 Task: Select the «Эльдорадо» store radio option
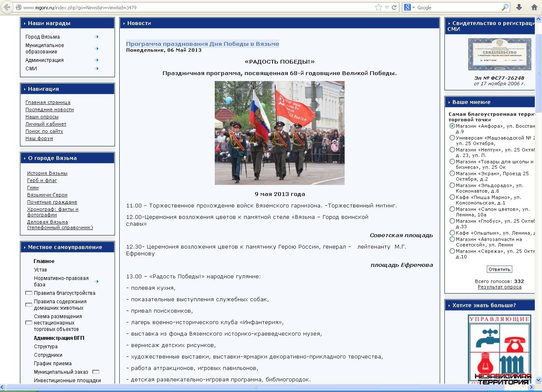(x=452, y=185)
